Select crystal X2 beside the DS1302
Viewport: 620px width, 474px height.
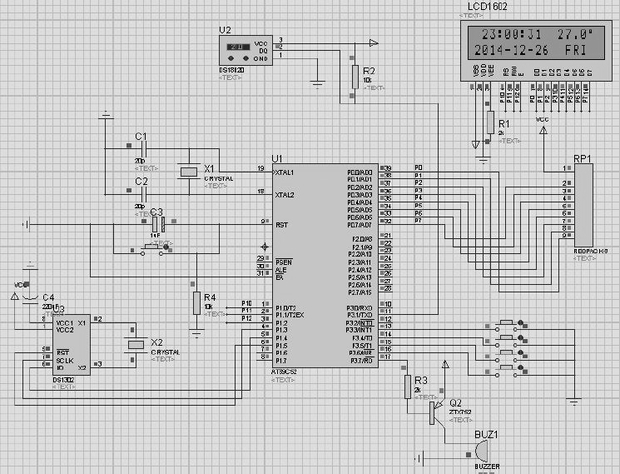[x=136, y=345]
